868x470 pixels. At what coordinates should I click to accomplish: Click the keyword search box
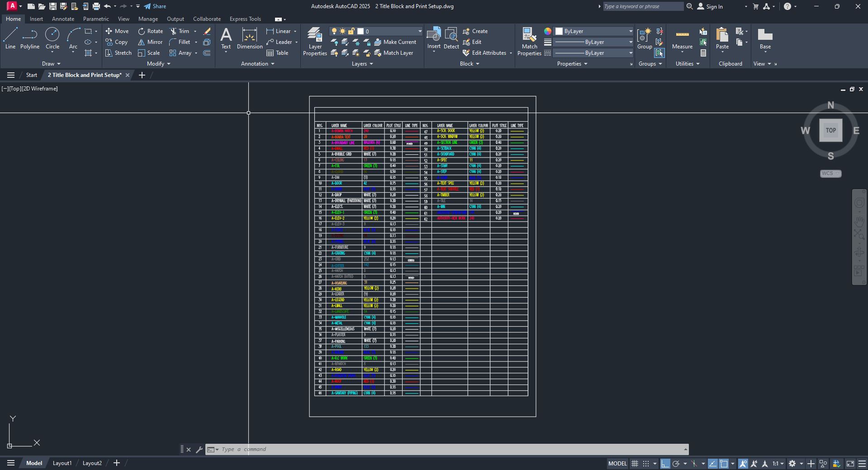643,6
